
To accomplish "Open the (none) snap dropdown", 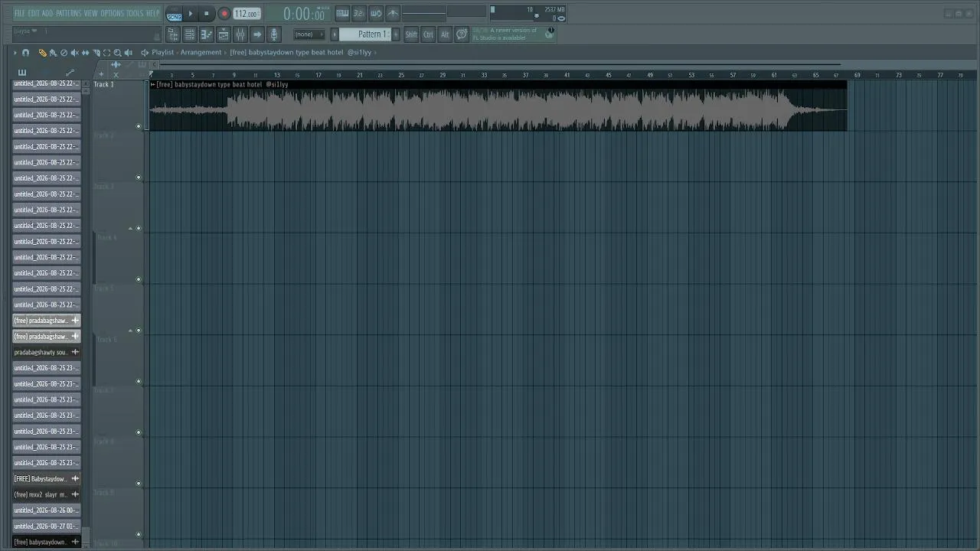I will click(309, 34).
